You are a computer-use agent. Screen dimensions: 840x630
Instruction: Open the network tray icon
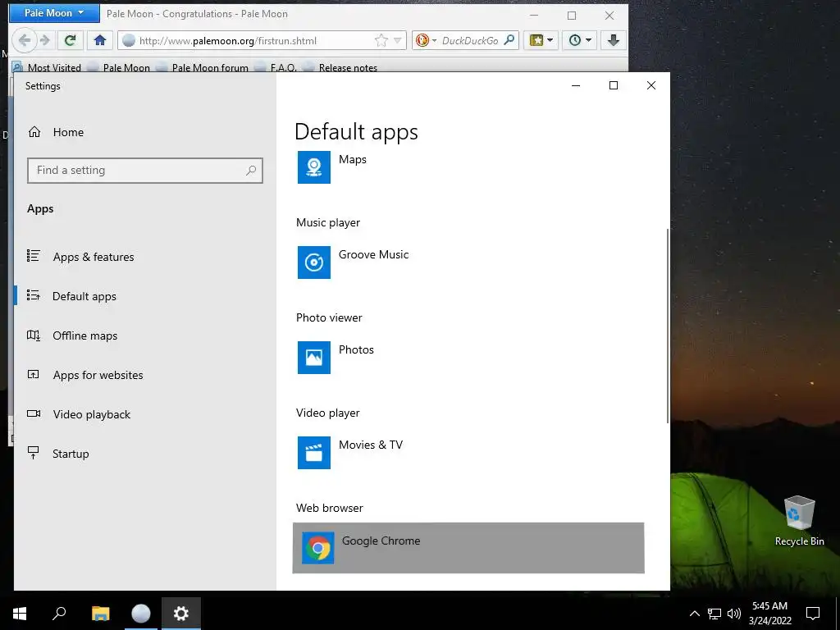(x=714, y=614)
